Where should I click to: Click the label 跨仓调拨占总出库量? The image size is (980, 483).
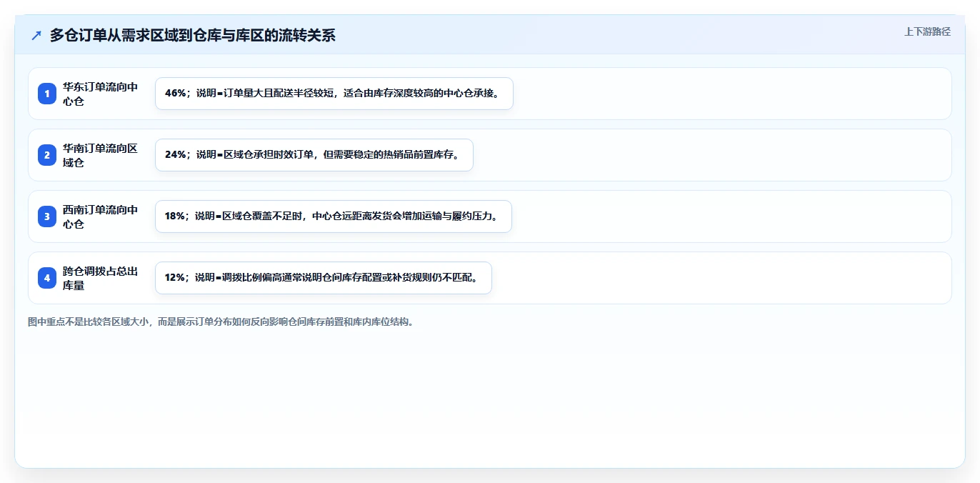[x=100, y=278]
